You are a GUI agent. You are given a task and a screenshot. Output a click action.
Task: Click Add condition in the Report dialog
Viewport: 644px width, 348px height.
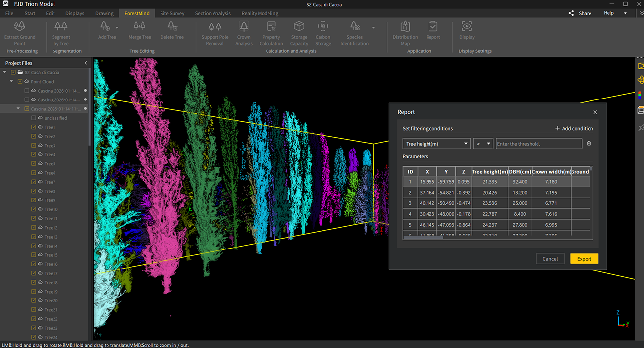[x=574, y=129]
